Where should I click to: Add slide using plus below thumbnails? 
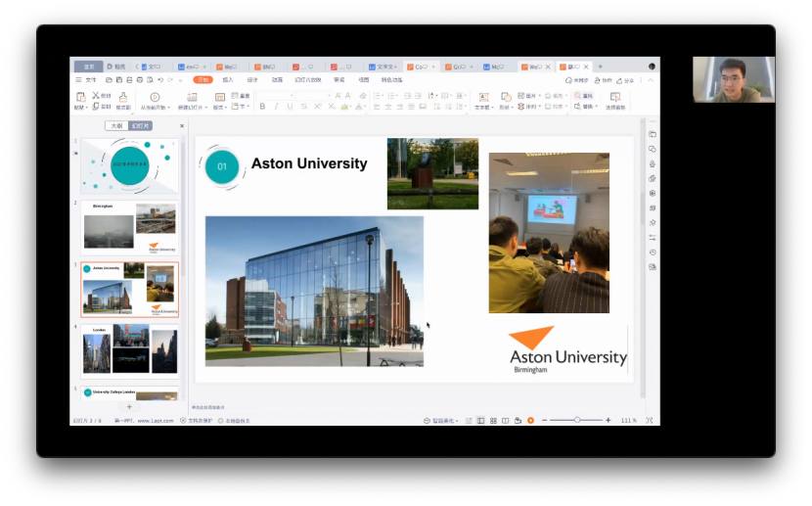tap(129, 406)
